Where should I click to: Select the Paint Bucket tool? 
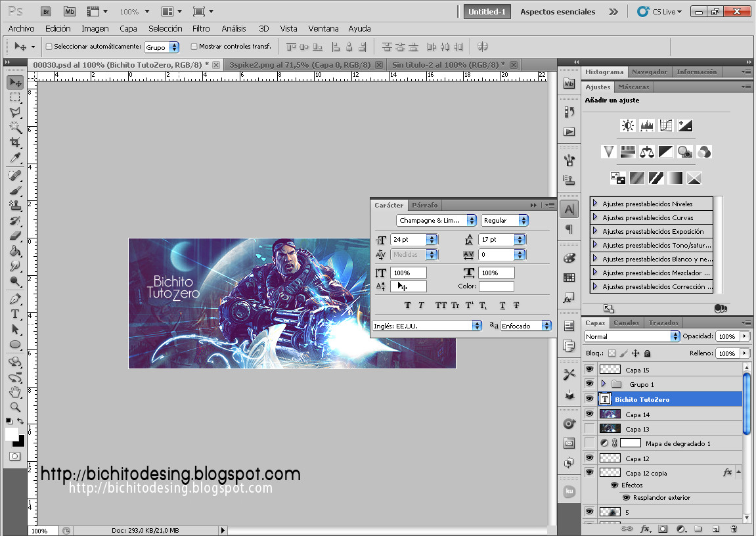point(15,251)
